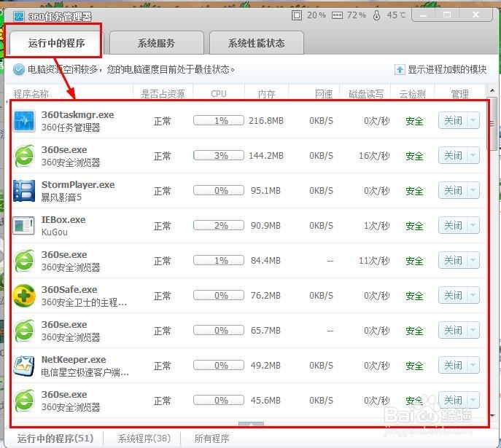Close 360taskmgr.exe with its 关闭 button
Viewport: 501px width, 448px height.
click(453, 121)
